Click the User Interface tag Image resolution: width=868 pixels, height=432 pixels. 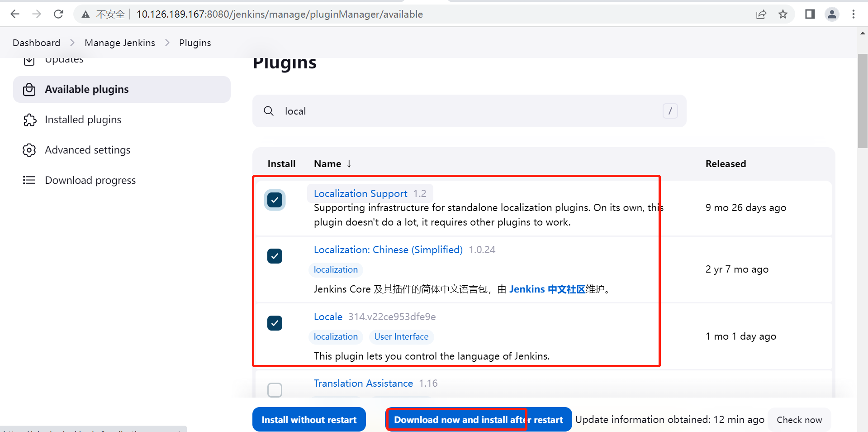401,336
